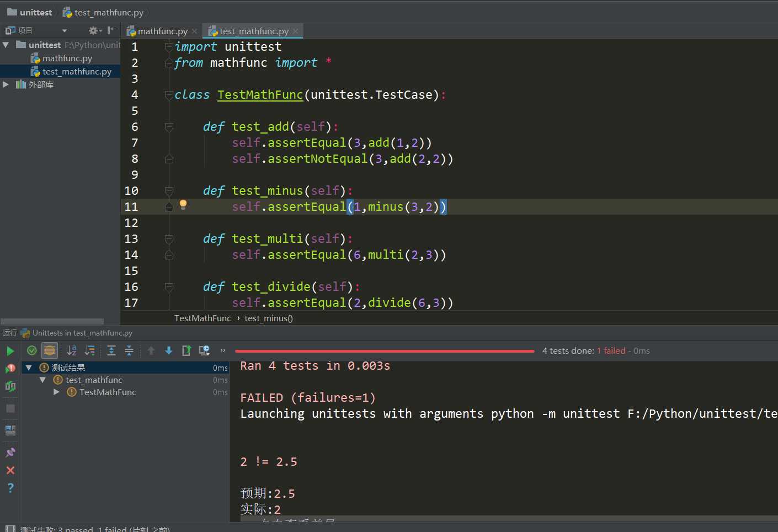Fold the import block at line 1
The height and width of the screenshot is (532, 778).
[x=169, y=47]
